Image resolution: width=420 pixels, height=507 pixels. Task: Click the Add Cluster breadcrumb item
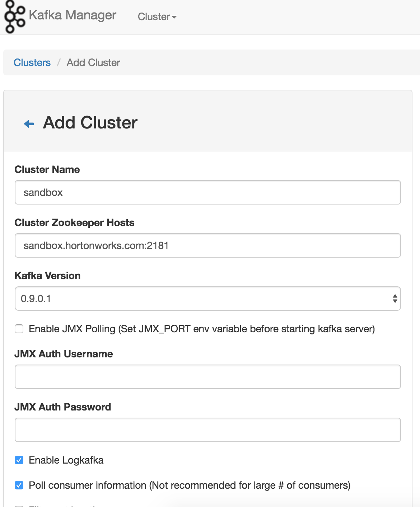[x=93, y=62]
